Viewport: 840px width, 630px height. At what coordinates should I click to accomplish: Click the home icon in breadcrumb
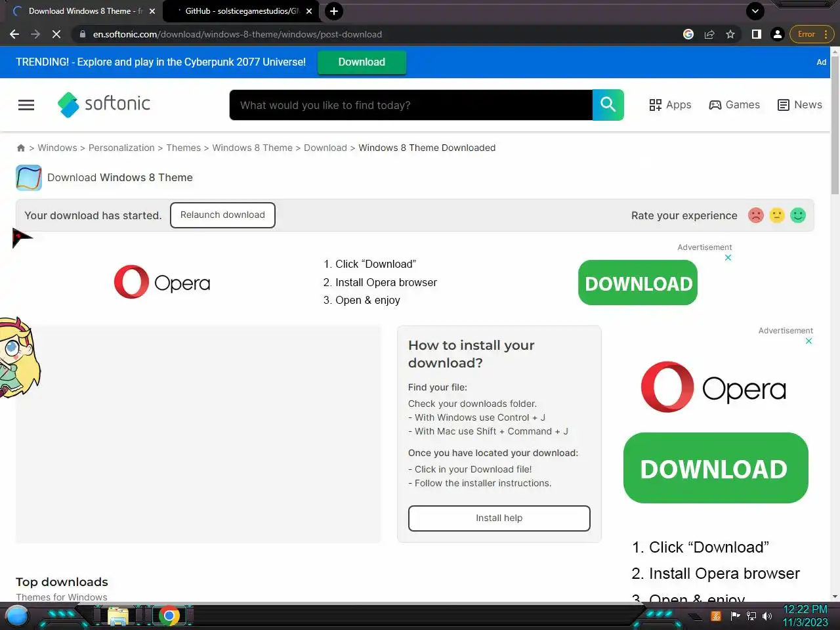[x=21, y=148]
